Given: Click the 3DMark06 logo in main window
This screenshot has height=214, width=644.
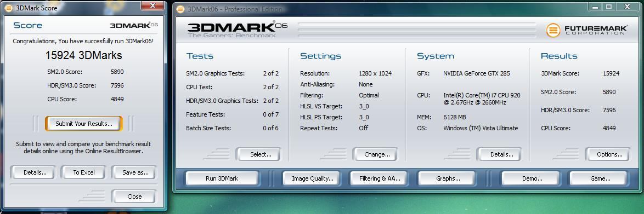Looking at the screenshot, I should [x=238, y=29].
